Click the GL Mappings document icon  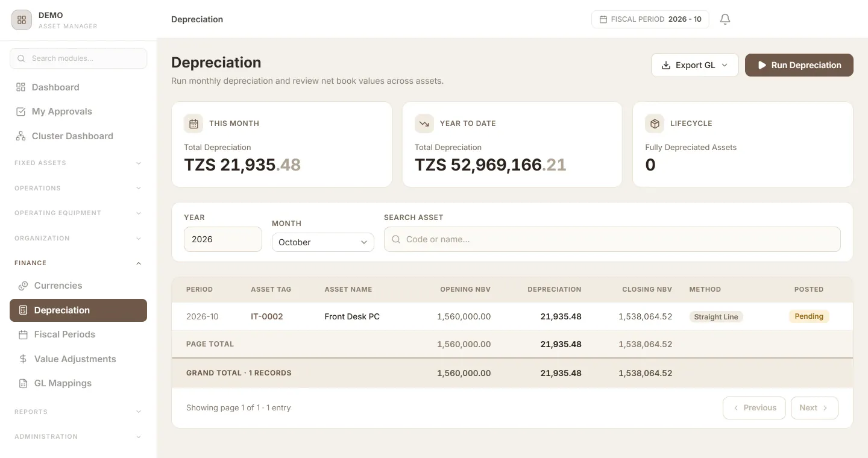[x=24, y=383]
